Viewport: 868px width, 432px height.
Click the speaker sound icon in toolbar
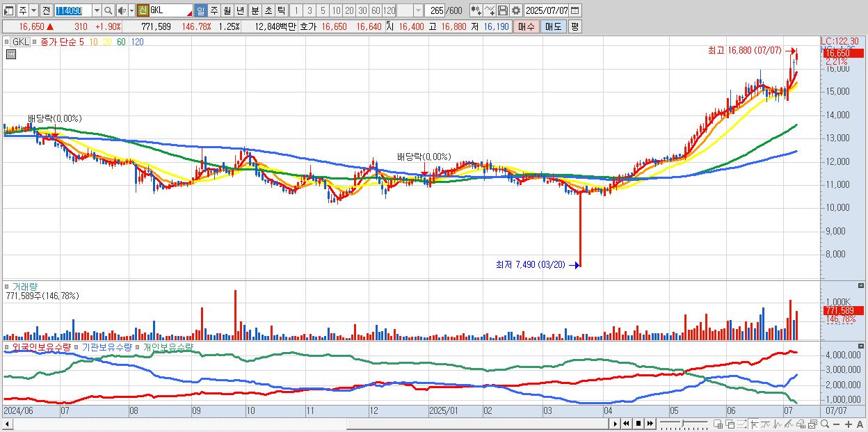point(122,10)
